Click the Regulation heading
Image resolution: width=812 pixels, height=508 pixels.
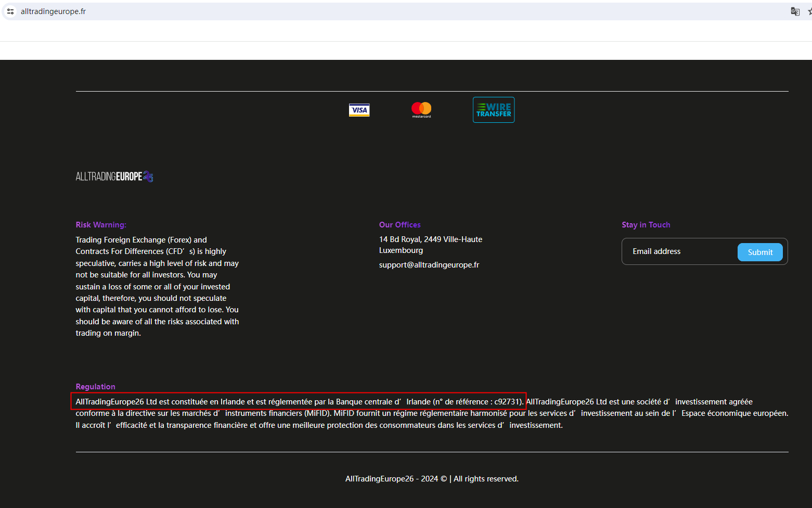click(95, 387)
